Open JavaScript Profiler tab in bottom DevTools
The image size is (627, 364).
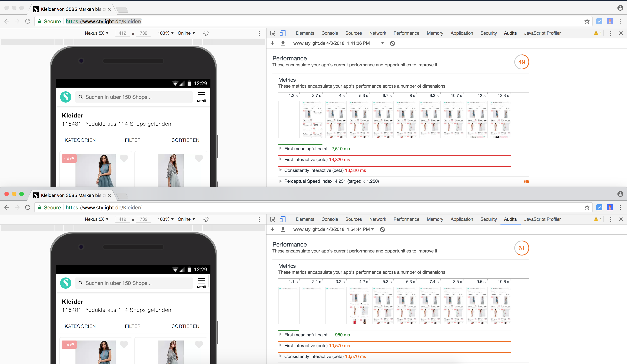coord(542,219)
